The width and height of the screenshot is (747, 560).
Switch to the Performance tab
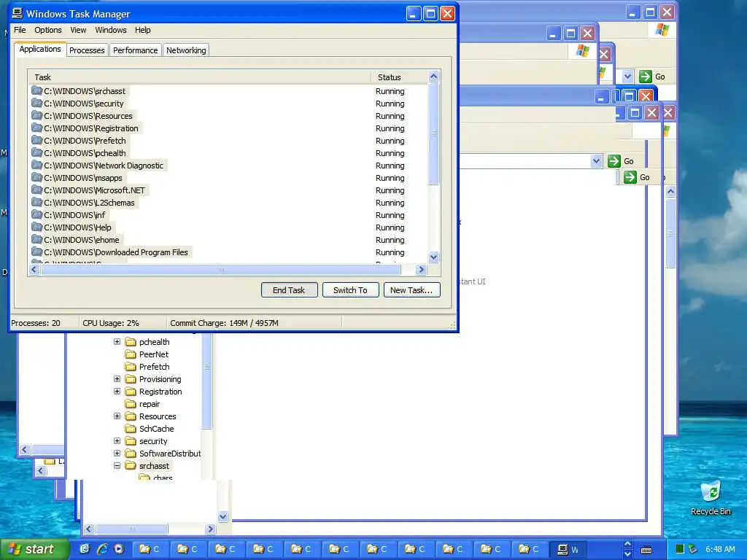[x=135, y=50]
